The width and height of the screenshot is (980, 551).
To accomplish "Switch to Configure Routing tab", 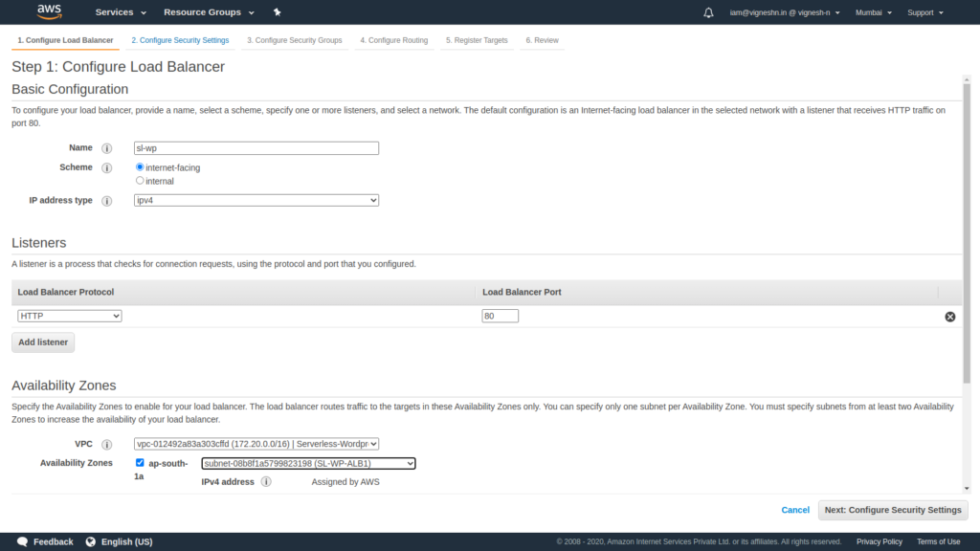I will click(x=393, y=40).
